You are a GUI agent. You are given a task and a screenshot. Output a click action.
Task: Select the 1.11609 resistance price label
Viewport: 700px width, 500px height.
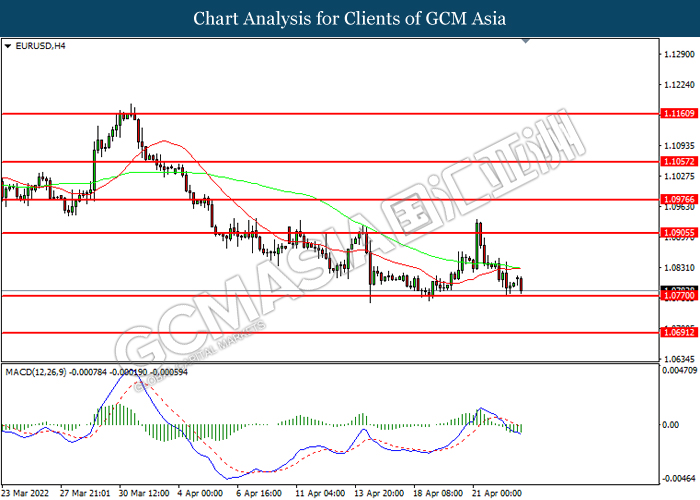(x=679, y=114)
